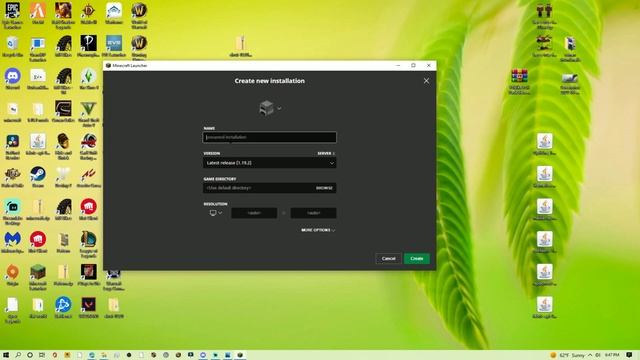
Task: Select the Recycle Bin desktop icon
Action: (12, 46)
